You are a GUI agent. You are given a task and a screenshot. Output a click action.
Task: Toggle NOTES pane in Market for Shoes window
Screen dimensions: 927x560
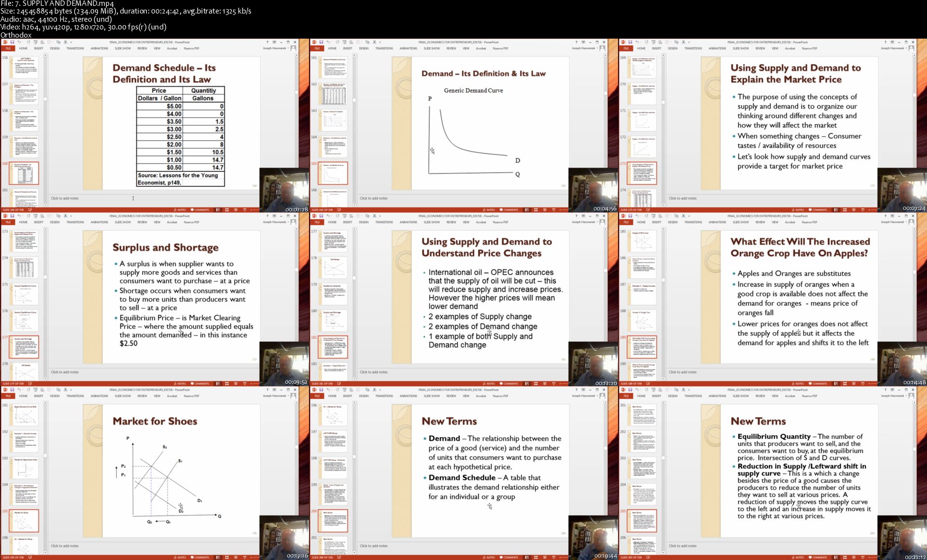tap(180, 558)
